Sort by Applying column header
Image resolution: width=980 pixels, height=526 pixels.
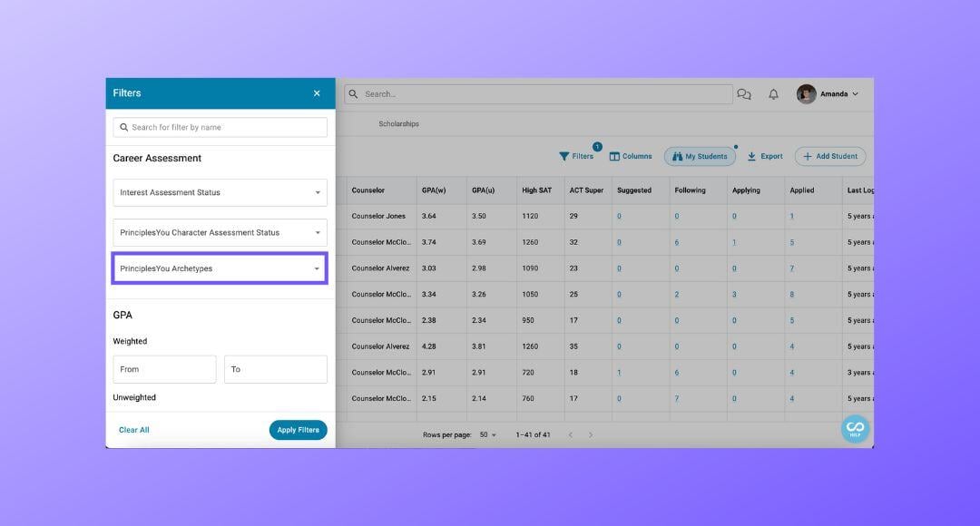[746, 190]
